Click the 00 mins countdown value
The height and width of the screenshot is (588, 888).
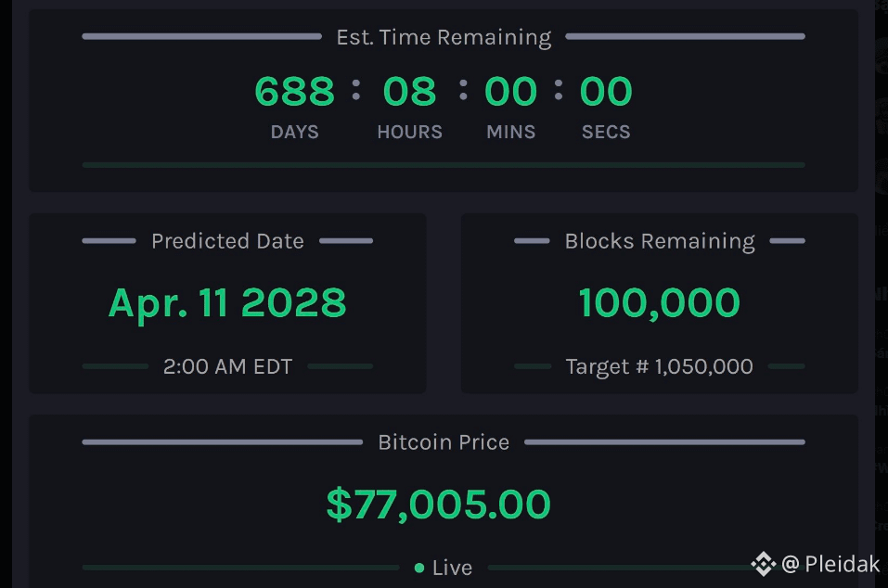pyautogui.click(x=510, y=91)
